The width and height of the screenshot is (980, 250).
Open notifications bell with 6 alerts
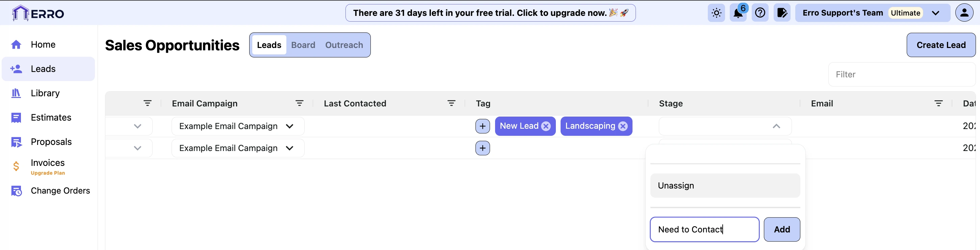point(738,13)
